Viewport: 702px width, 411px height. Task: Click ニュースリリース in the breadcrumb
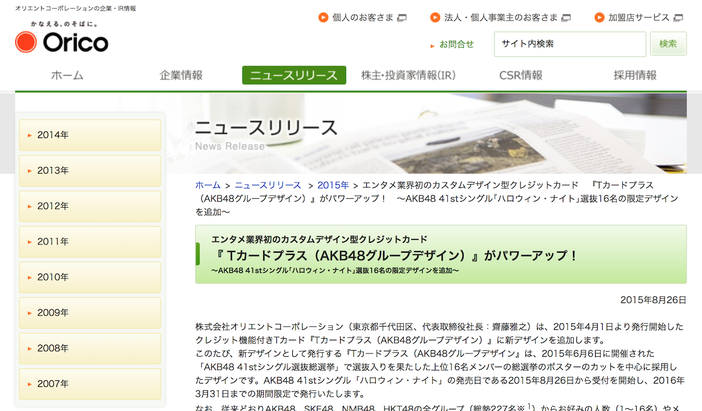click(268, 185)
